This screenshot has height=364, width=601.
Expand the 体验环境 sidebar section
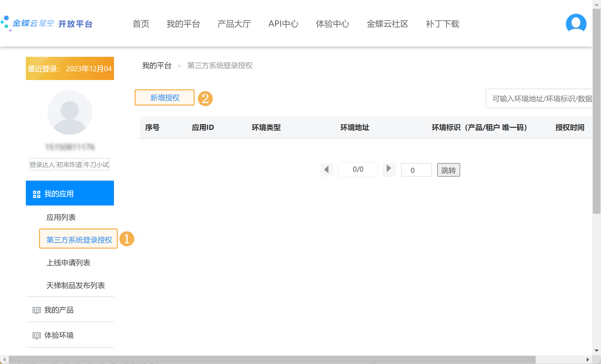59,335
